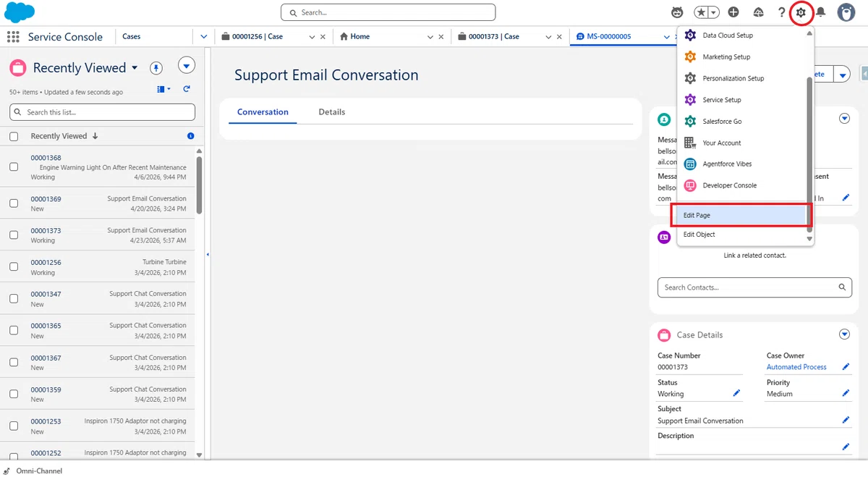868x480 pixels.
Task: Click the search magnifier in Search Contacts
Action: click(842, 287)
